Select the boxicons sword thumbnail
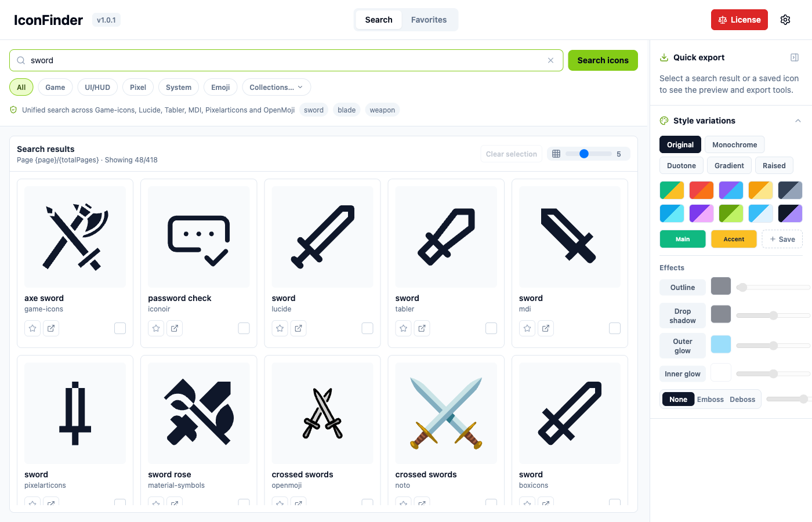Image resolution: width=812 pixels, height=522 pixels. tap(570, 413)
